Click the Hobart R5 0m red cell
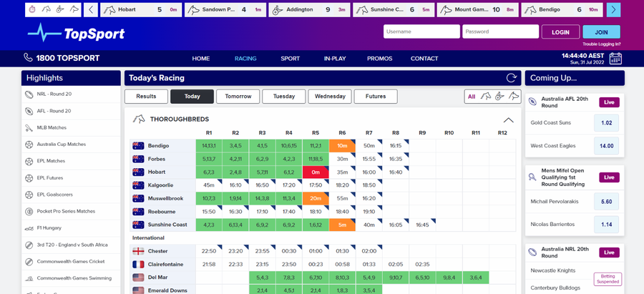 click(316, 172)
